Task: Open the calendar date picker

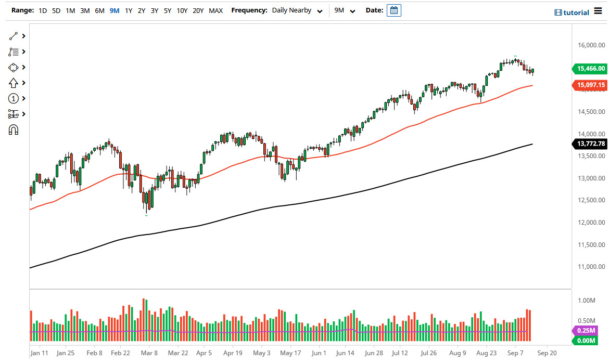Action: coord(394,10)
